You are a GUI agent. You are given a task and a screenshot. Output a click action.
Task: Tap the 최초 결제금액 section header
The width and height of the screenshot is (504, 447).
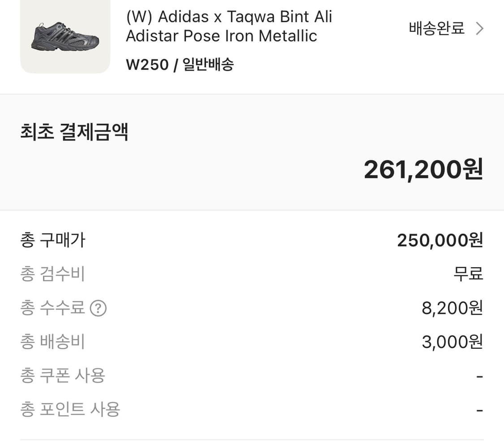click(x=74, y=132)
